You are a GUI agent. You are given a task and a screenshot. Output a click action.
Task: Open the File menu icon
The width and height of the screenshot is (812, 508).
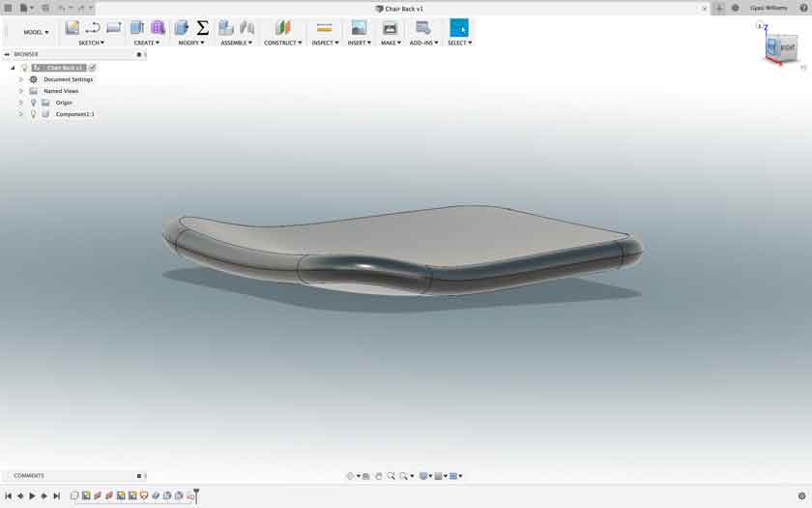click(x=26, y=9)
